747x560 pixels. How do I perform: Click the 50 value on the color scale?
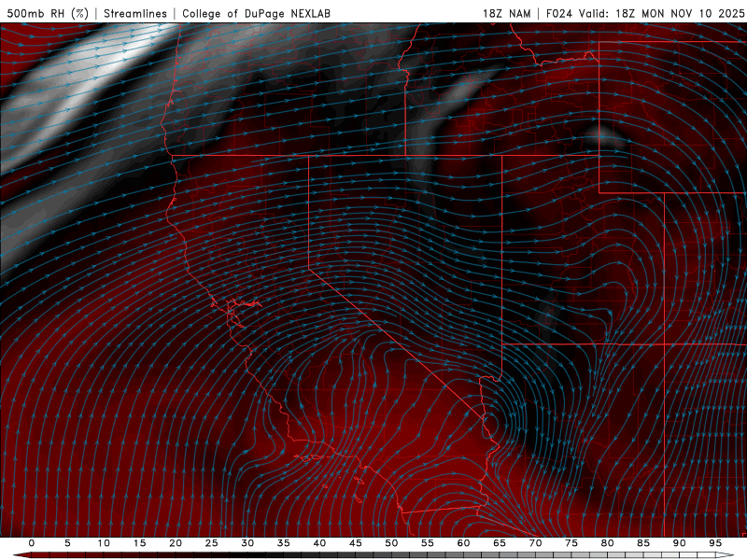tap(391, 543)
